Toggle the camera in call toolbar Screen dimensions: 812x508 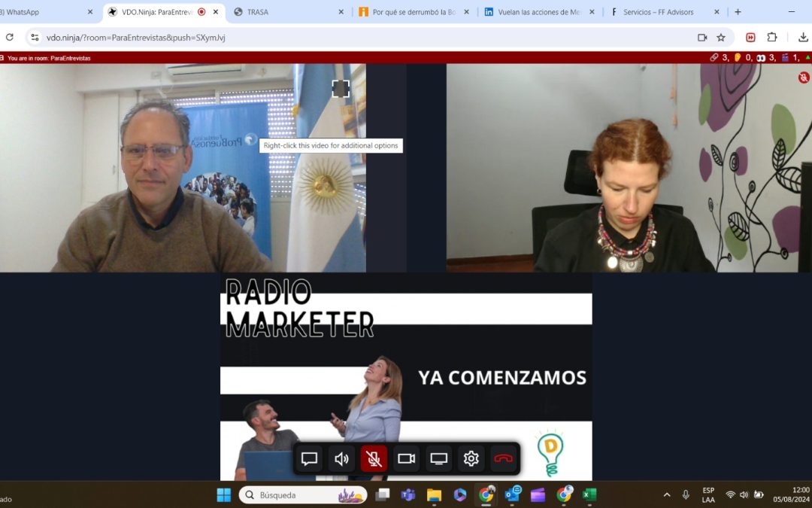point(407,459)
